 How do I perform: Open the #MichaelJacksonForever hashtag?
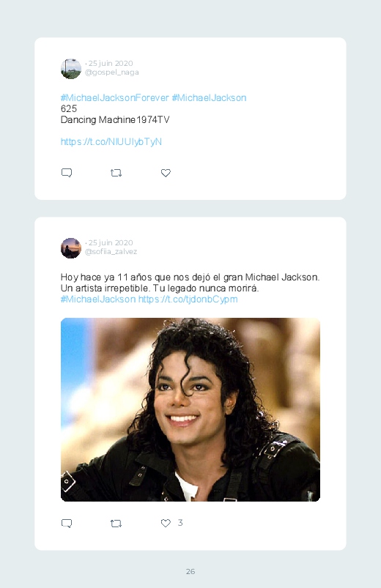115,98
